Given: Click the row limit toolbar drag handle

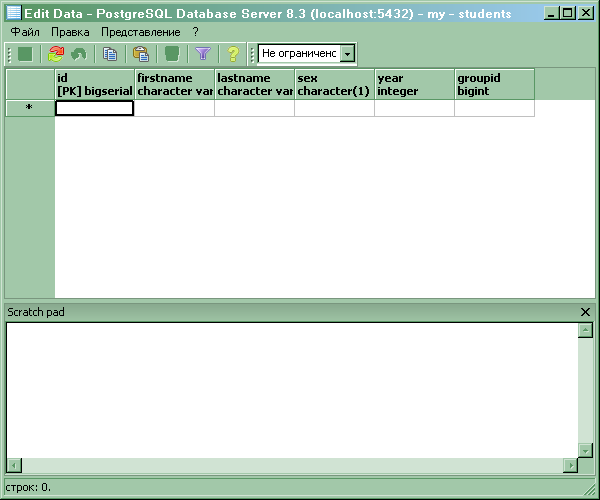Looking at the screenshot, I should [x=252, y=54].
